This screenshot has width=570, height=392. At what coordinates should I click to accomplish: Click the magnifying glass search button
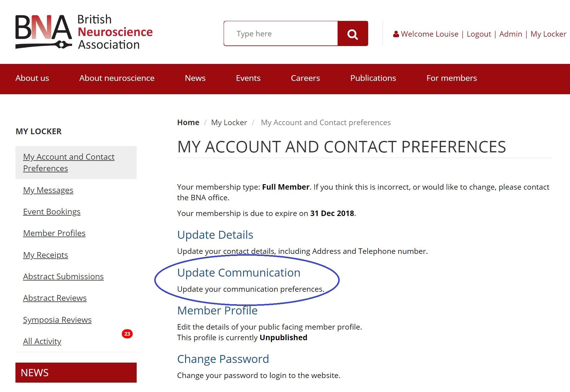(353, 34)
